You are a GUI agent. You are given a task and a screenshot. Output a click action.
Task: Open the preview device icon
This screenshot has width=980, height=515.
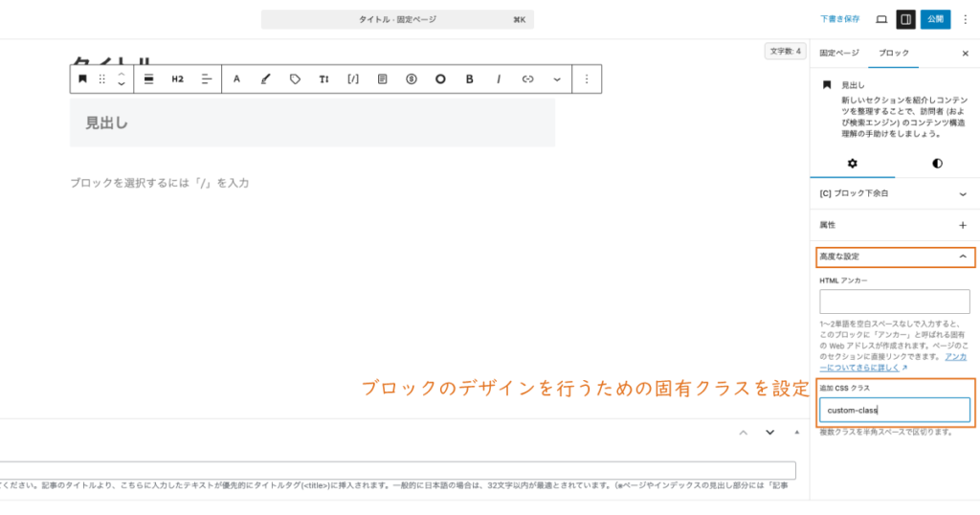click(x=881, y=19)
